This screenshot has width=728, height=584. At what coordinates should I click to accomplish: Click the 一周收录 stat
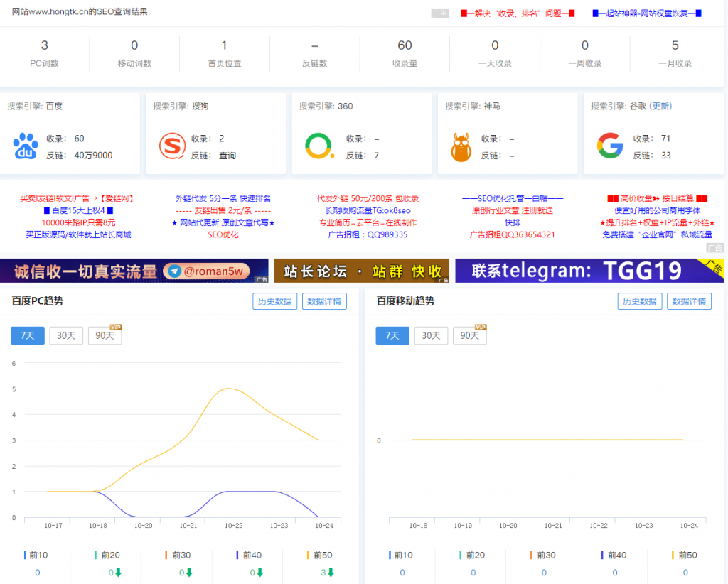(585, 54)
